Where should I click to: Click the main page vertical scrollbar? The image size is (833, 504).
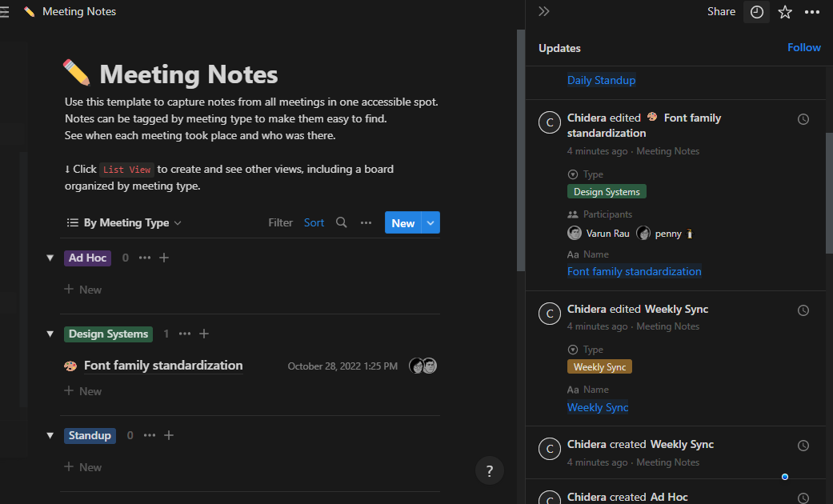pos(521,150)
